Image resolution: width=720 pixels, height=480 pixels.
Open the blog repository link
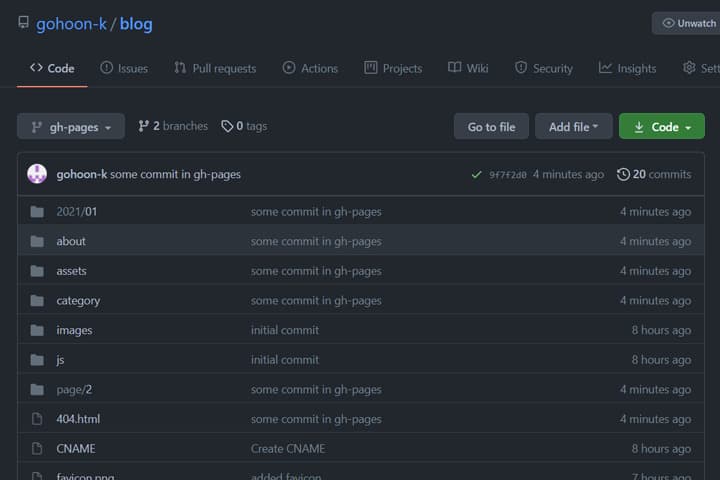pyautogui.click(x=136, y=24)
